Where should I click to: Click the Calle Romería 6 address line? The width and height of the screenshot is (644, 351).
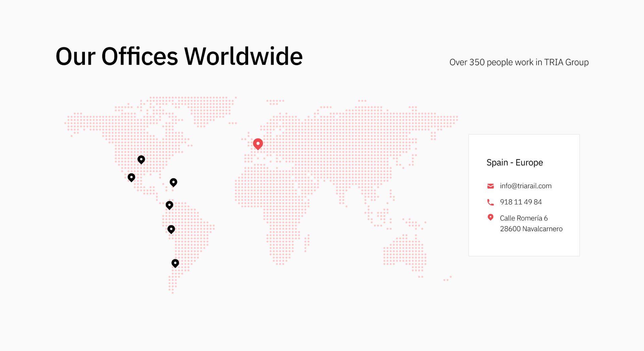[524, 218]
